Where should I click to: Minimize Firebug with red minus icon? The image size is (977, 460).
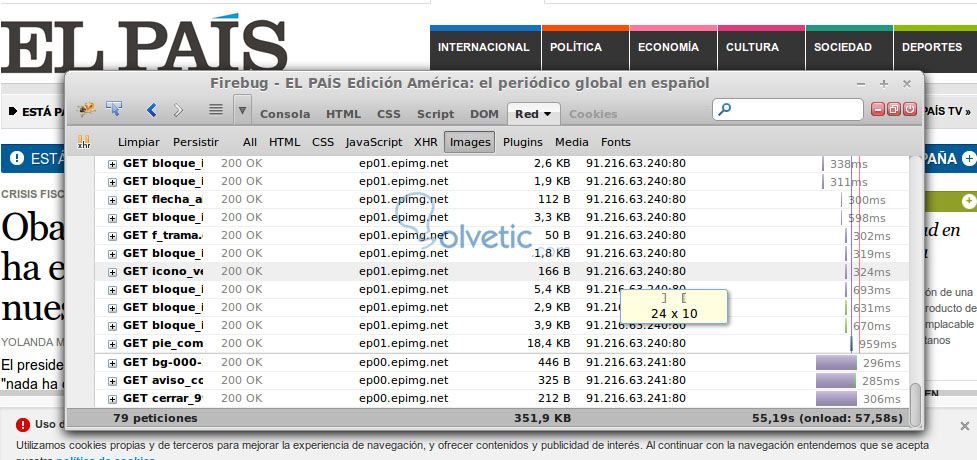pyautogui.click(x=878, y=109)
